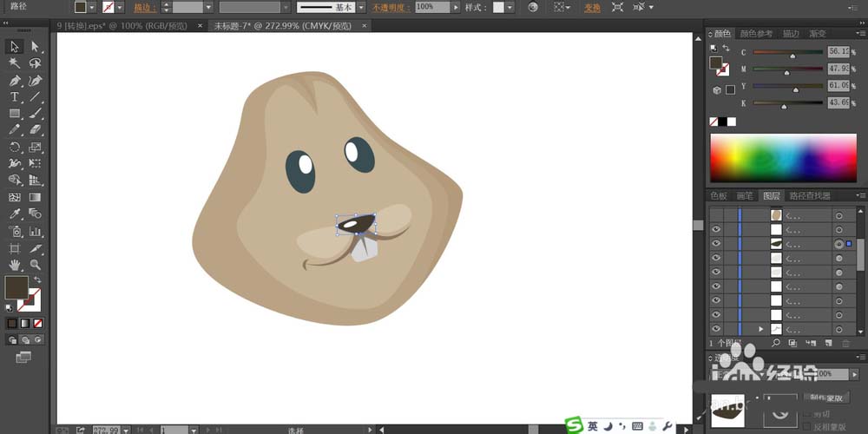Enable Draw Inside mode
Image resolution: width=868 pixels, height=434 pixels.
(x=37, y=340)
